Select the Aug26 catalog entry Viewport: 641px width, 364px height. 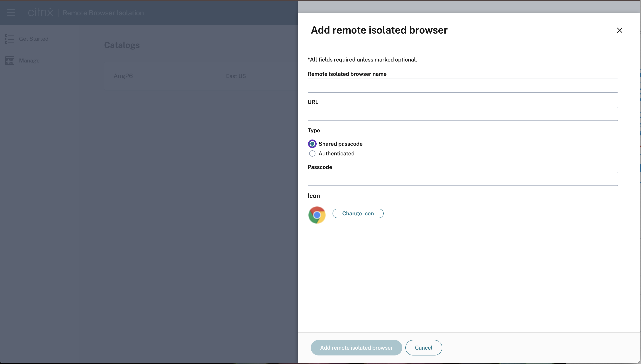coord(123,76)
